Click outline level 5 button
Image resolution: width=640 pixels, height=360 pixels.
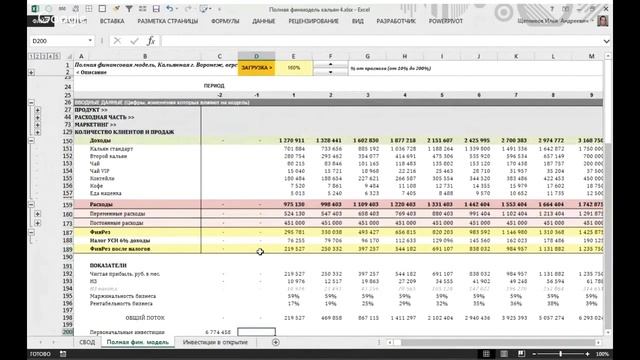(x=57, y=56)
